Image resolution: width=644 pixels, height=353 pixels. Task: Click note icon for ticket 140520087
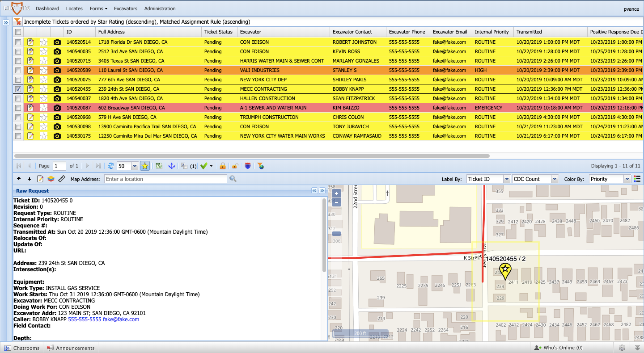(30, 108)
